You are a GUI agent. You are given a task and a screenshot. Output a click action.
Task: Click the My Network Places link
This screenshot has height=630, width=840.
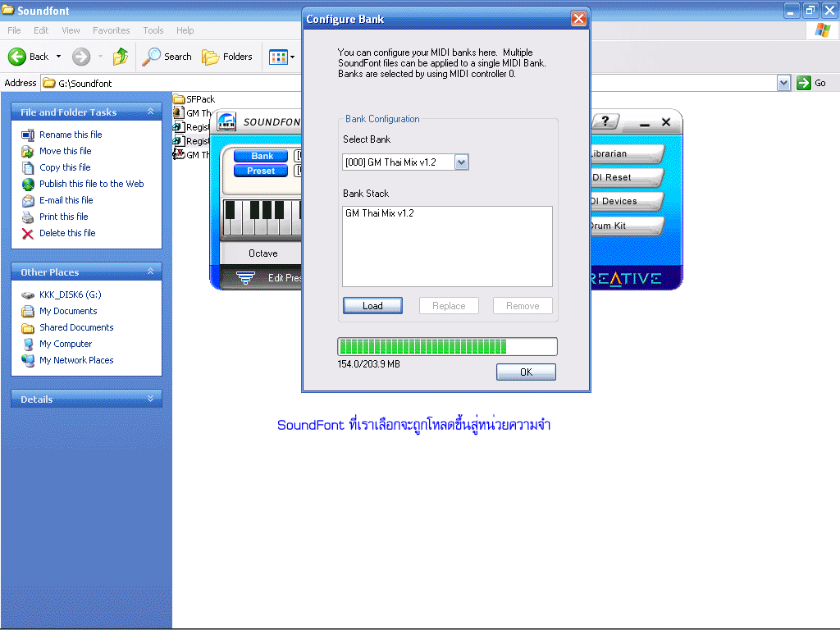(76, 360)
